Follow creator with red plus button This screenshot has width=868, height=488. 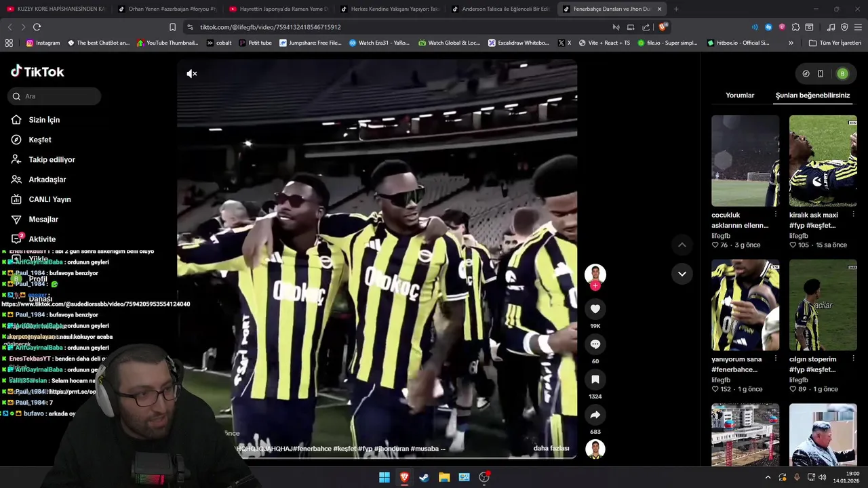595,285
